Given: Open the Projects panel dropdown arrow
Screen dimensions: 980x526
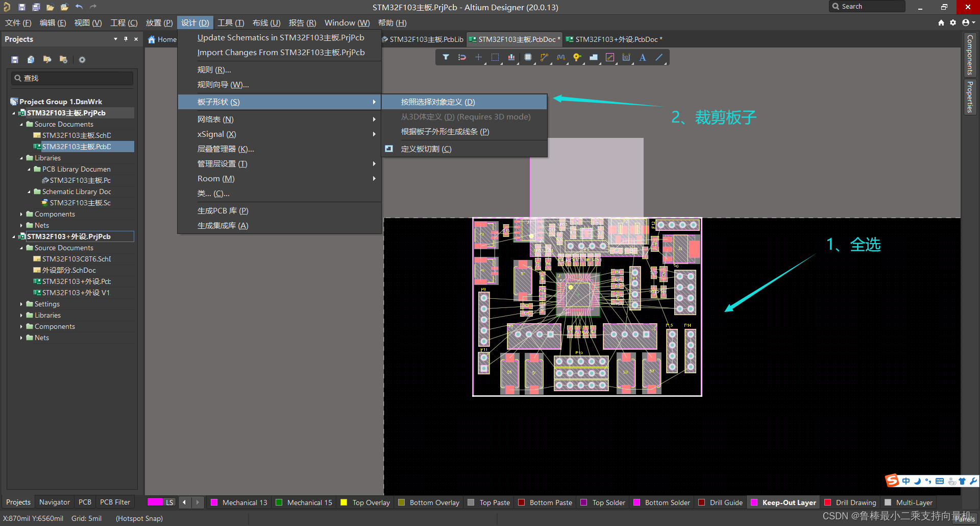Looking at the screenshot, I should pyautogui.click(x=115, y=39).
